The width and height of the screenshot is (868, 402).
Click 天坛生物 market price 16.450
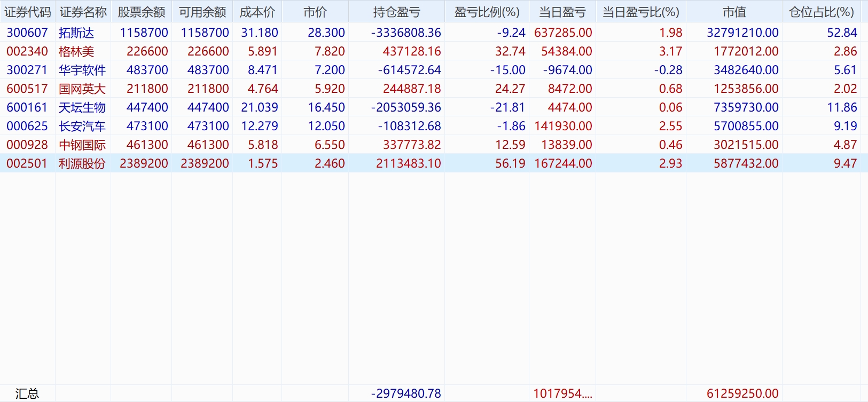(x=326, y=107)
